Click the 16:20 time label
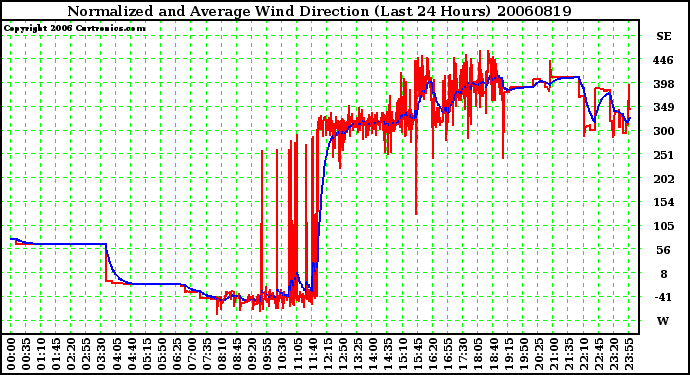690x375 pixels. click(433, 354)
